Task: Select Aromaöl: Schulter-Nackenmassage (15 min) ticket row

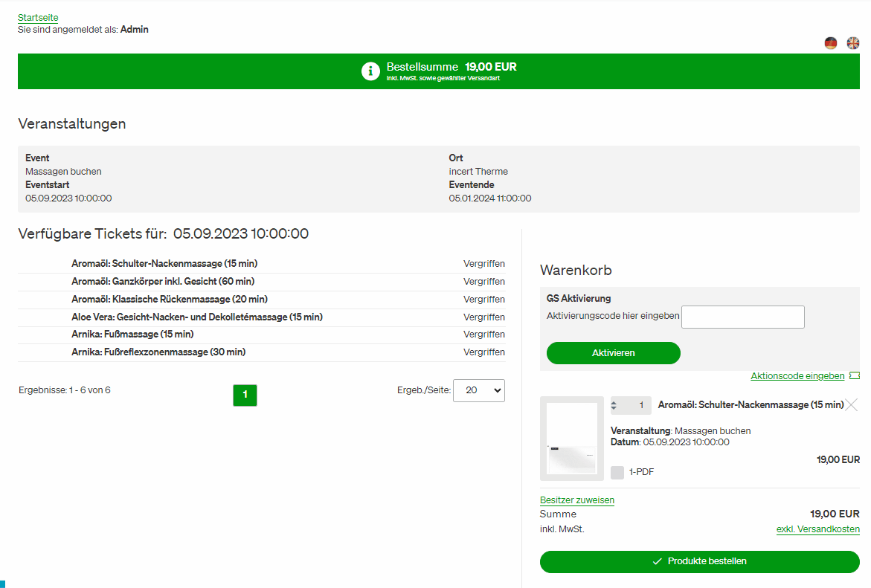Action: tap(262, 264)
